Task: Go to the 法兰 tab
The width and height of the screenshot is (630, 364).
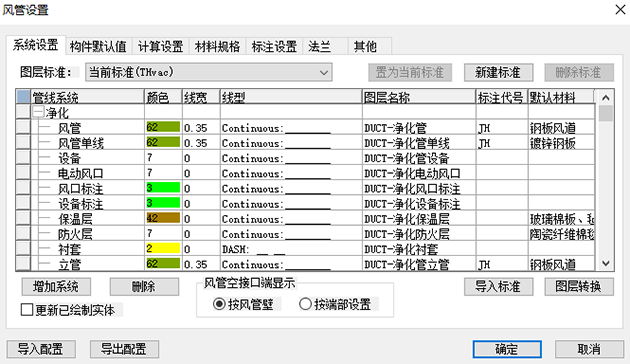Action: pos(319,46)
